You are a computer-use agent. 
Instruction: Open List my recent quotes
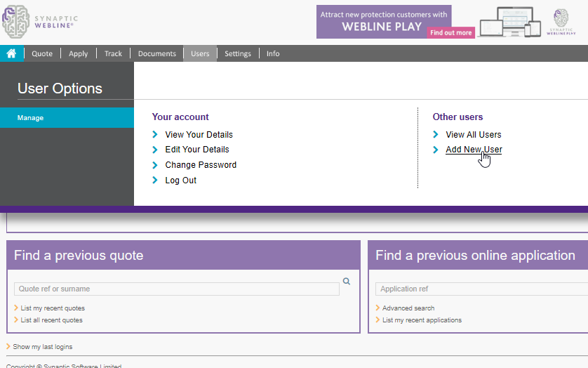[53, 308]
